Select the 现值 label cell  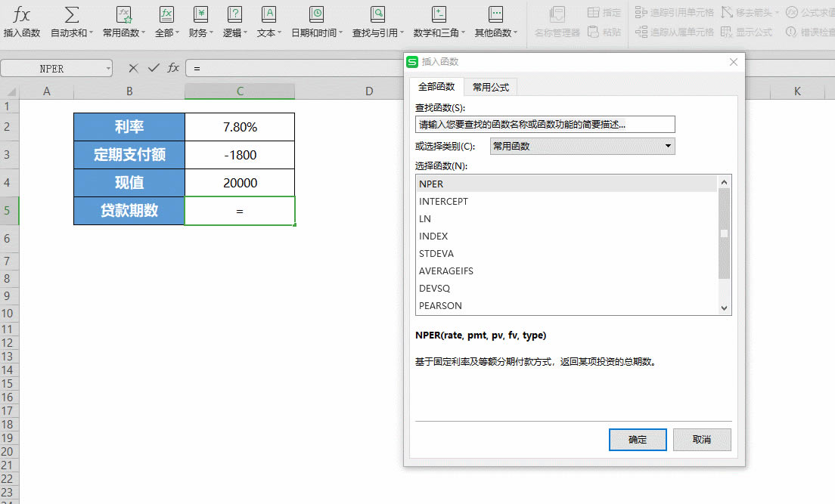point(129,183)
